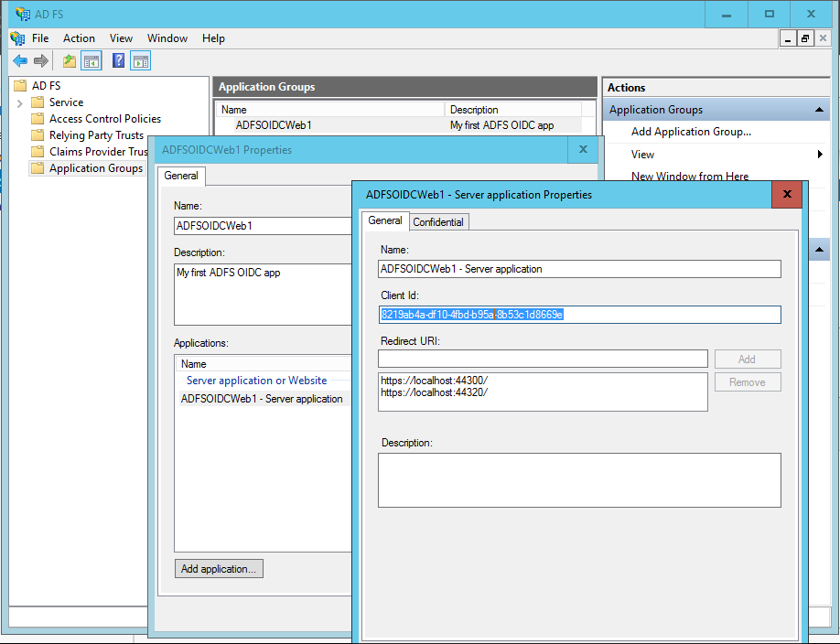Screen dimensions: 840x644
Task: Click the Application Groups folder icon
Action: (38, 168)
